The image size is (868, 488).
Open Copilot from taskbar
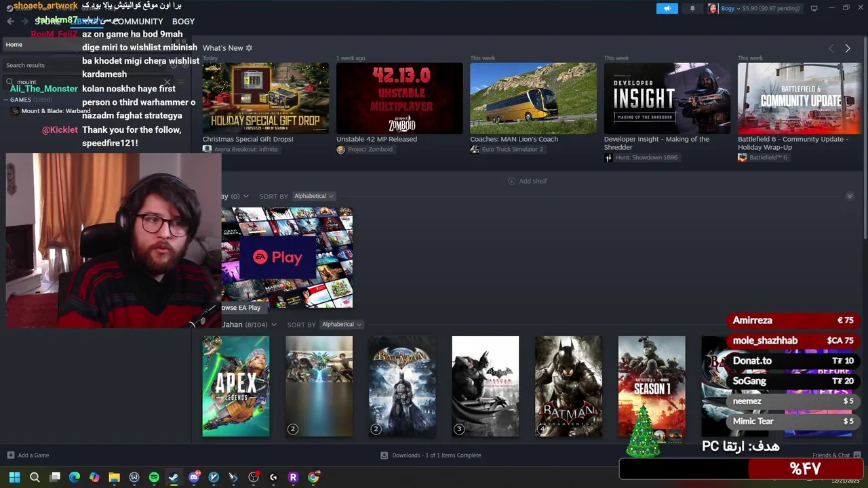(x=94, y=477)
